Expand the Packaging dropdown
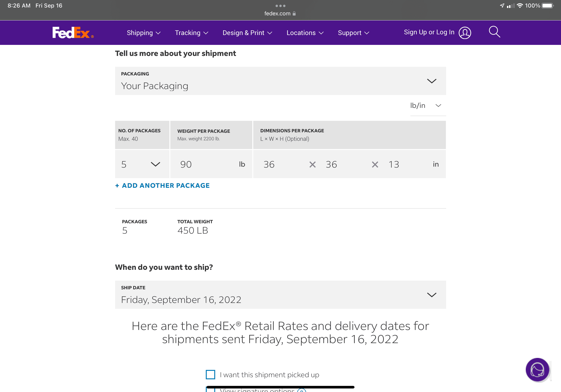 tap(280, 81)
